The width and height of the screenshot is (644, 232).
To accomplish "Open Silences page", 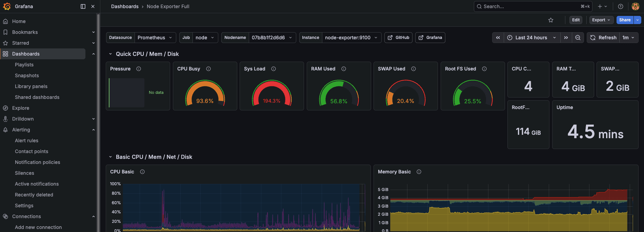I will pyautogui.click(x=24, y=173).
